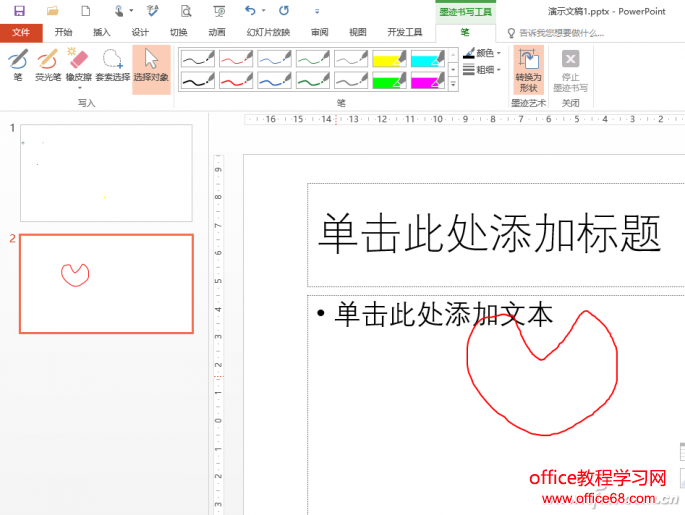Choose the green highlighter swatch

390,81
